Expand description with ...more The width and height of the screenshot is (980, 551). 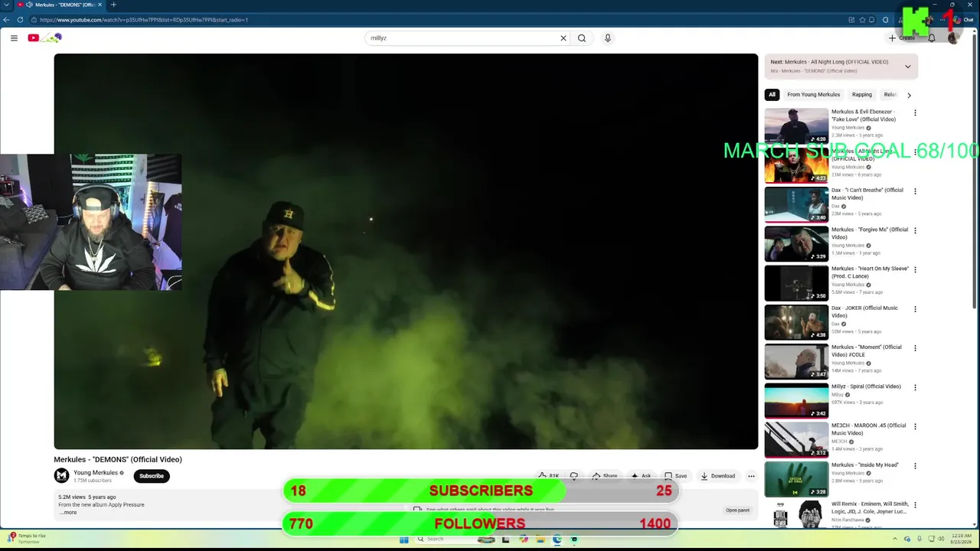pos(68,512)
